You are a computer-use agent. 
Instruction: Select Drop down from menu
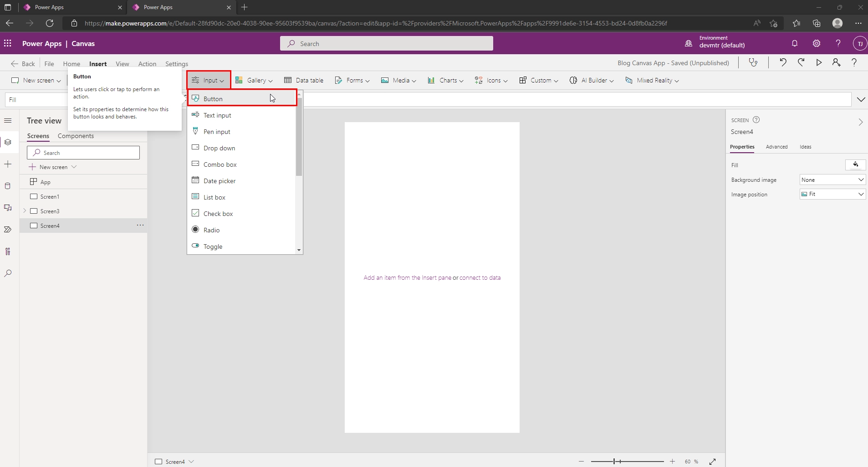pyautogui.click(x=241, y=148)
